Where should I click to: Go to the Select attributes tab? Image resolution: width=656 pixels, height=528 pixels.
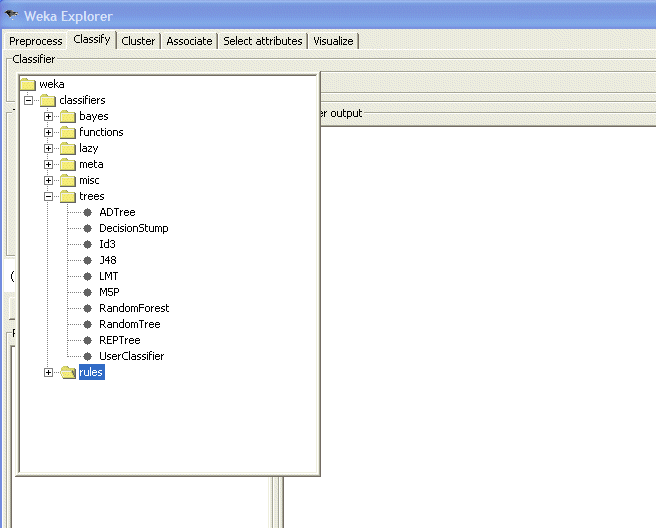(x=262, y=41)
